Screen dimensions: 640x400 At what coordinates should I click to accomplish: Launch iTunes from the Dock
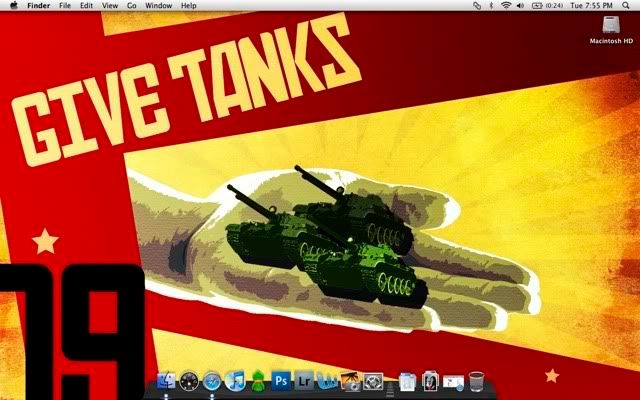point(235,381)
